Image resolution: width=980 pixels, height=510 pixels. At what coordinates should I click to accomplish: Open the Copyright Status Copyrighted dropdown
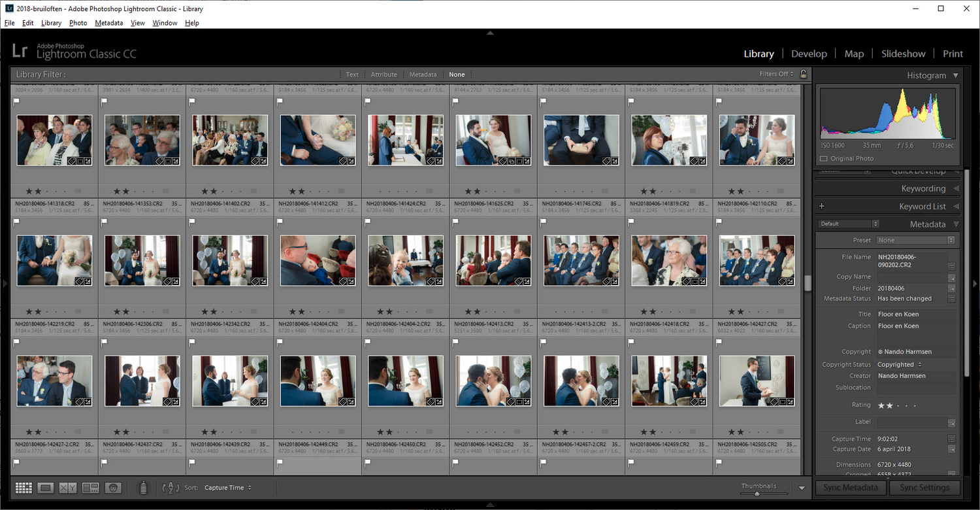point(900,365)
